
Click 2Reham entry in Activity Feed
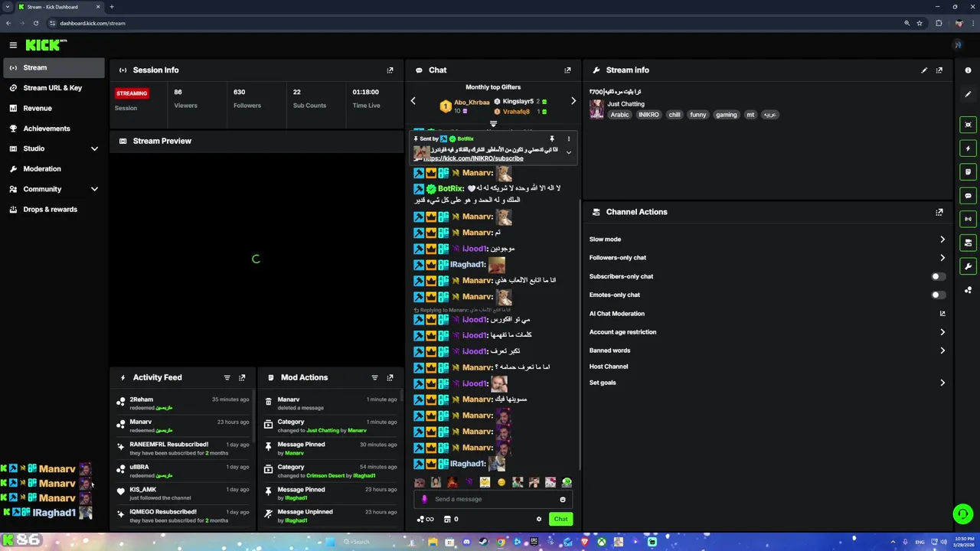pyautogui.click(x=182, y=404)
